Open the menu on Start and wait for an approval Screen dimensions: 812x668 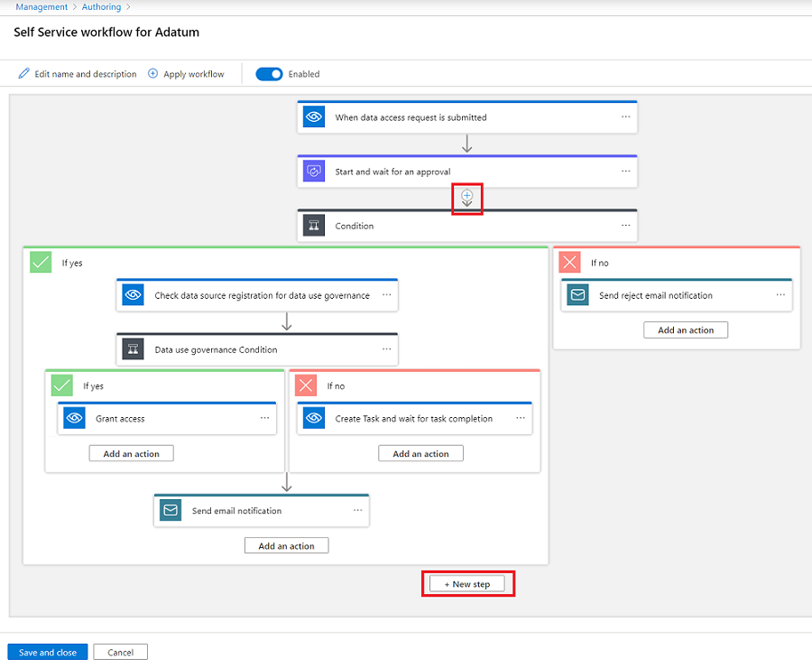tap(624, 171)
